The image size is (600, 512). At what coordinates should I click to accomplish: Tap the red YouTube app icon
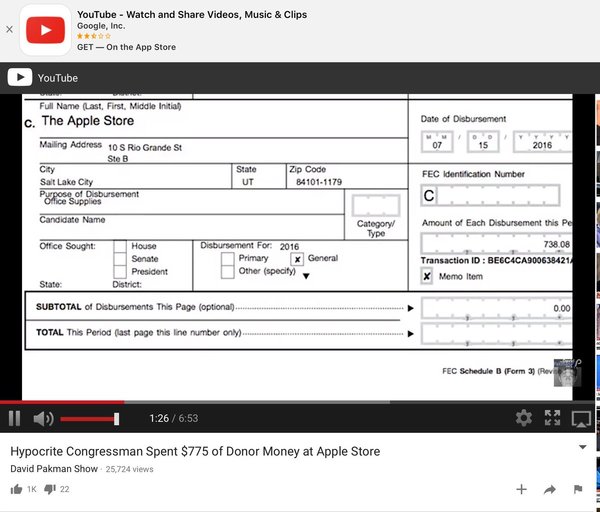click(46, 30)
